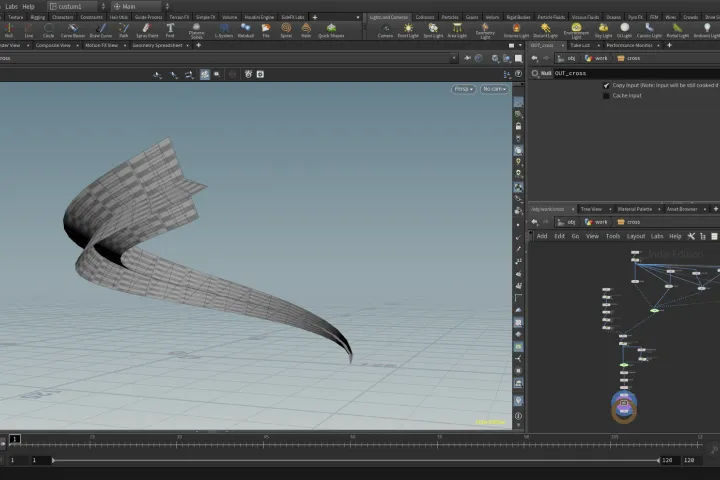The height and width of the screenshot is (480, 720).
Task: Open the Performance Monitor tab arrow menu
Action: [x=658, y=45]
